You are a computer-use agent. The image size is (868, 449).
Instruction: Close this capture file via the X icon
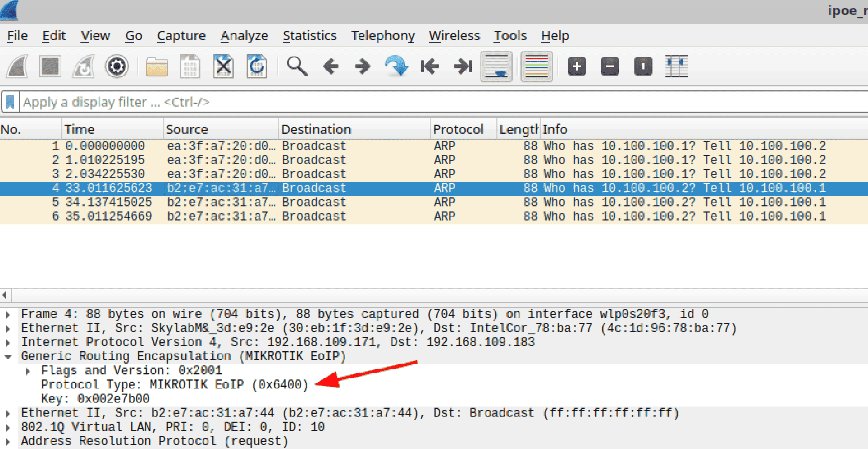pyautogui.click(x=223, y=67)
